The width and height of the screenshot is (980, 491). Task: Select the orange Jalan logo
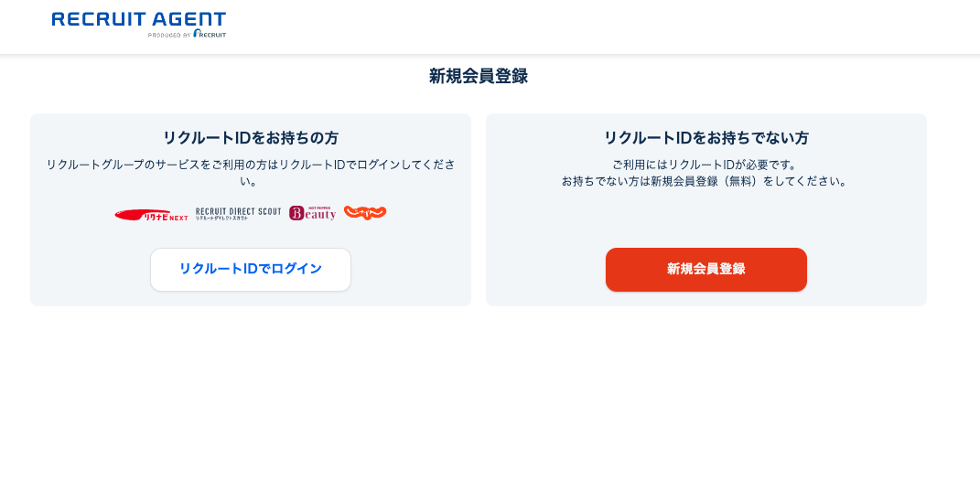365,213
